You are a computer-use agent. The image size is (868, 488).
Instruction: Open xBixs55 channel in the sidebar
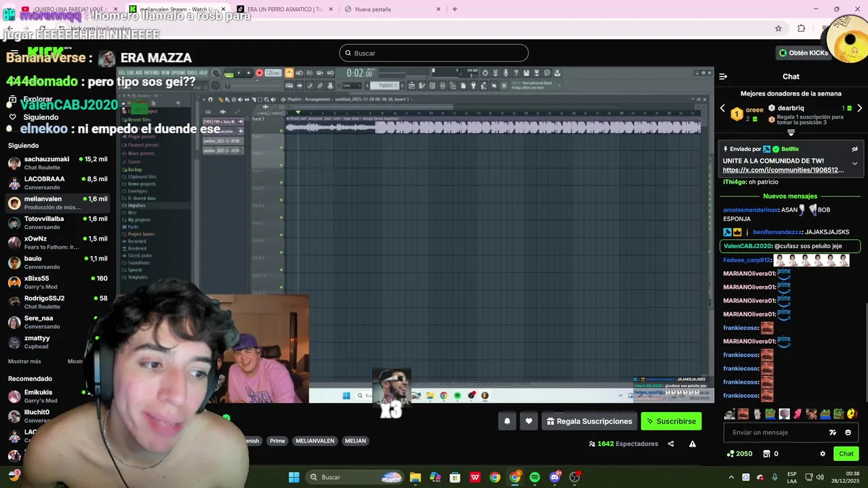58,283
